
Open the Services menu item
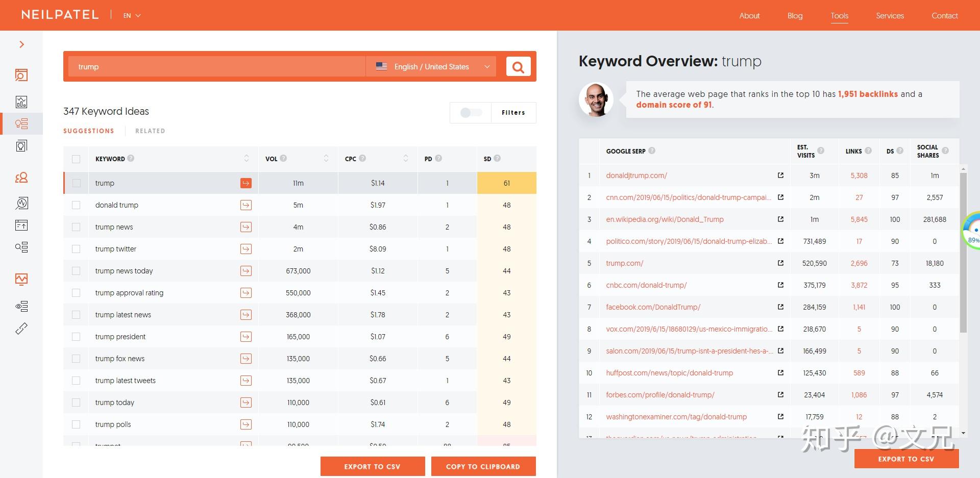890,16
